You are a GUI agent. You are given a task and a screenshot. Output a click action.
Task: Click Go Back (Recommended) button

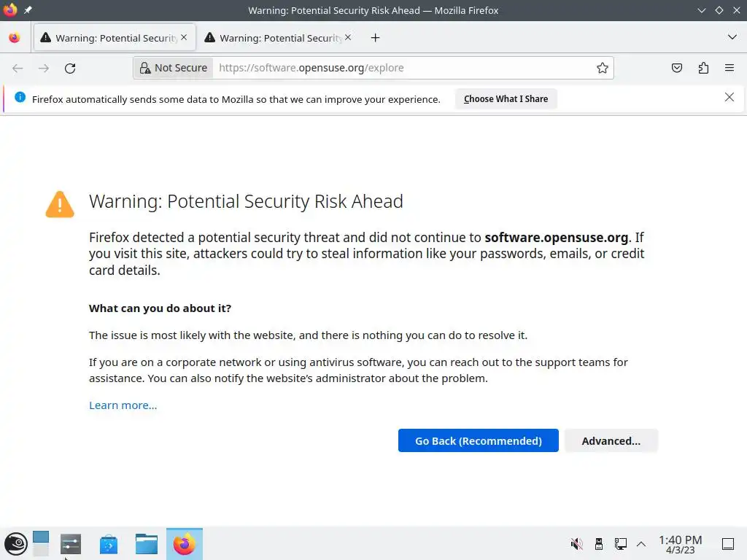(x=478, y=440)
